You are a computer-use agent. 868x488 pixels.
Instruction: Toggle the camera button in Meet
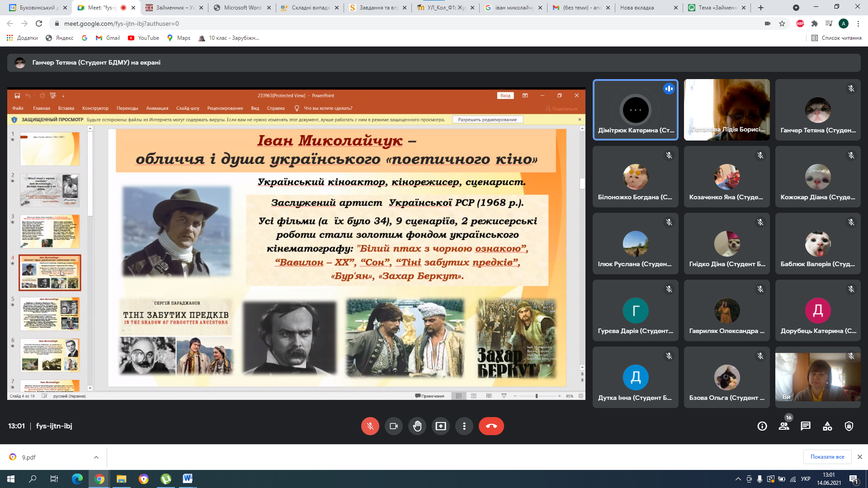coord(393,426)
